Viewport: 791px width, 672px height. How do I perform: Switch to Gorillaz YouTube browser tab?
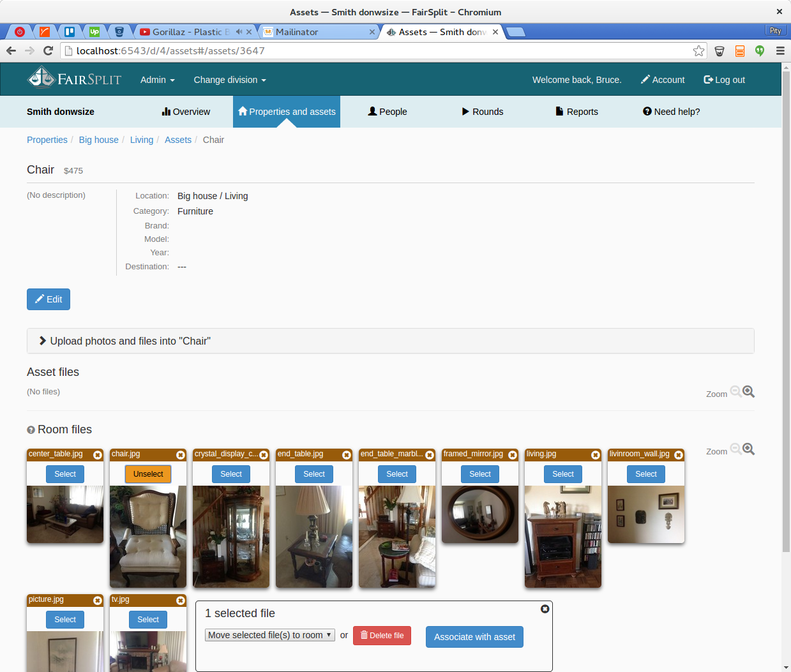pos(195,31)
